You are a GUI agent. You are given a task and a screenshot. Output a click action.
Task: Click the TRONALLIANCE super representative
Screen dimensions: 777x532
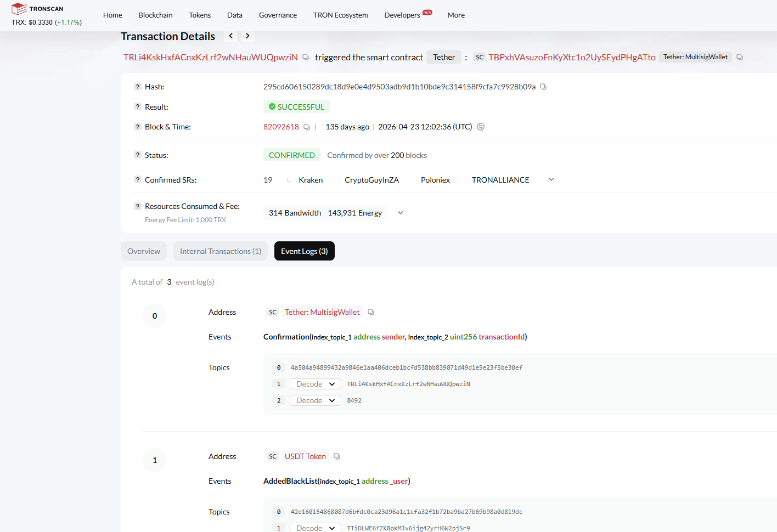[x=500, y=180]
